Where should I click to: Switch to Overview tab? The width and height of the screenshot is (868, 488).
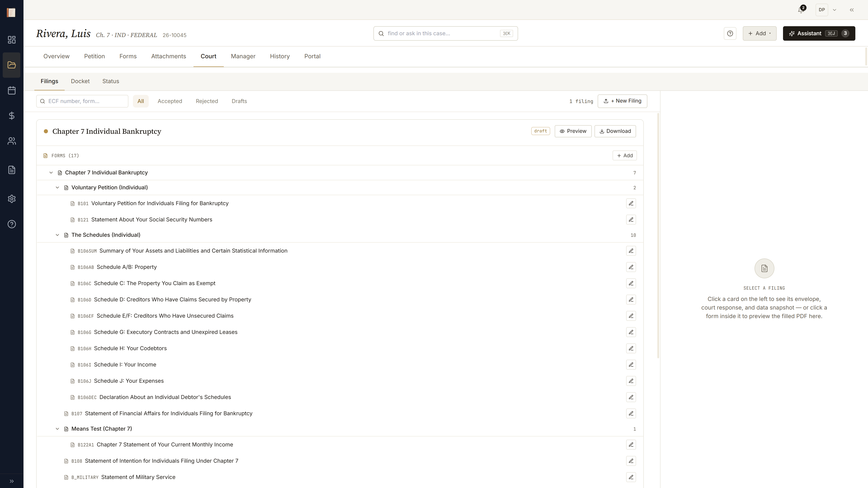click(x=56, y=56)
